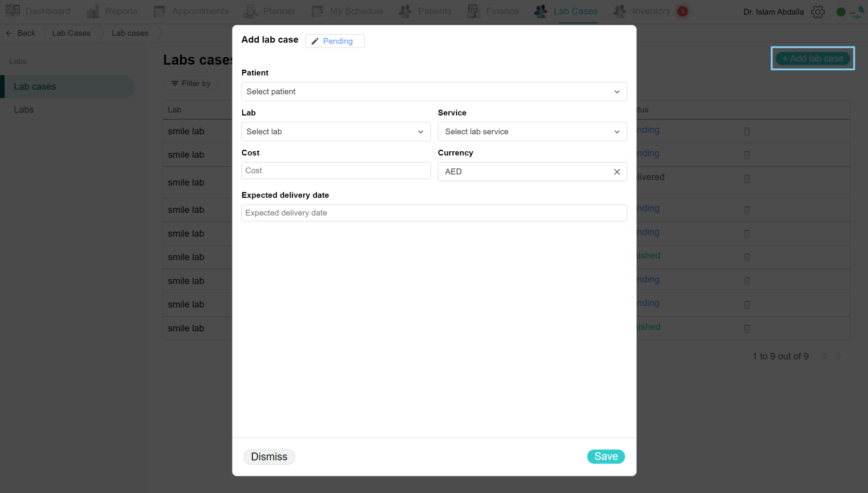Open the Select lab service dropdown

pos(532,132)
